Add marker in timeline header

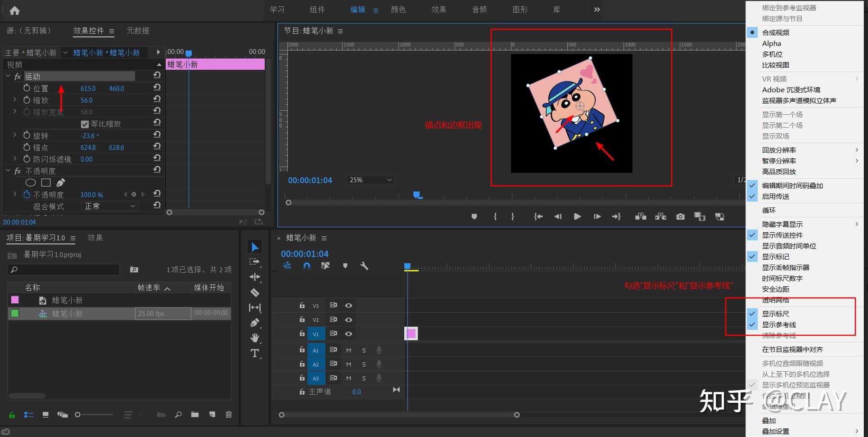pyautogui.click(x=345, y=266)
